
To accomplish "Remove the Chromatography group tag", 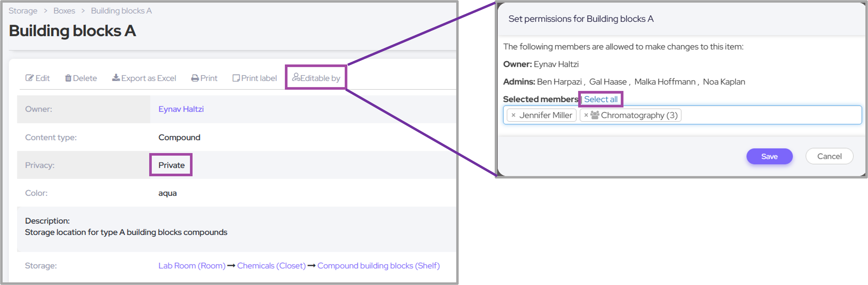I will [586, 115].
